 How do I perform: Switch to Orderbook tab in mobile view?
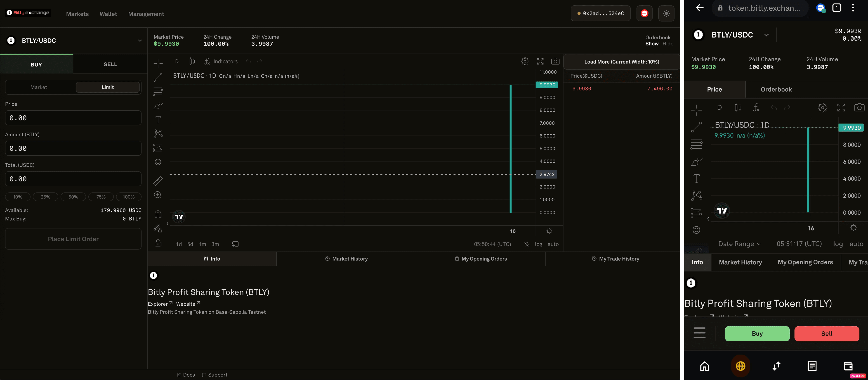[x=776, y=89]
